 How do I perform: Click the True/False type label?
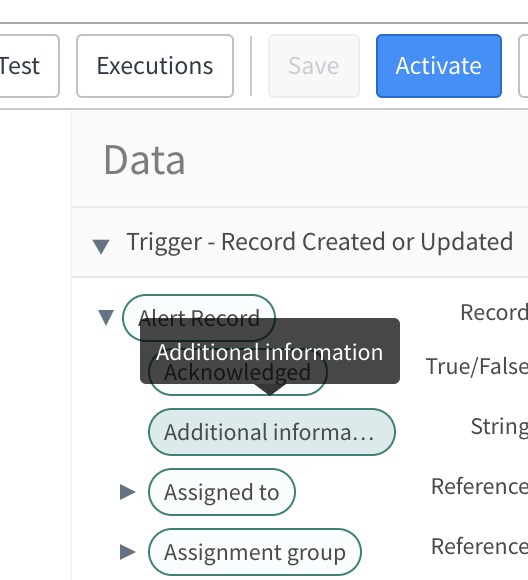[x=477, y=366]
